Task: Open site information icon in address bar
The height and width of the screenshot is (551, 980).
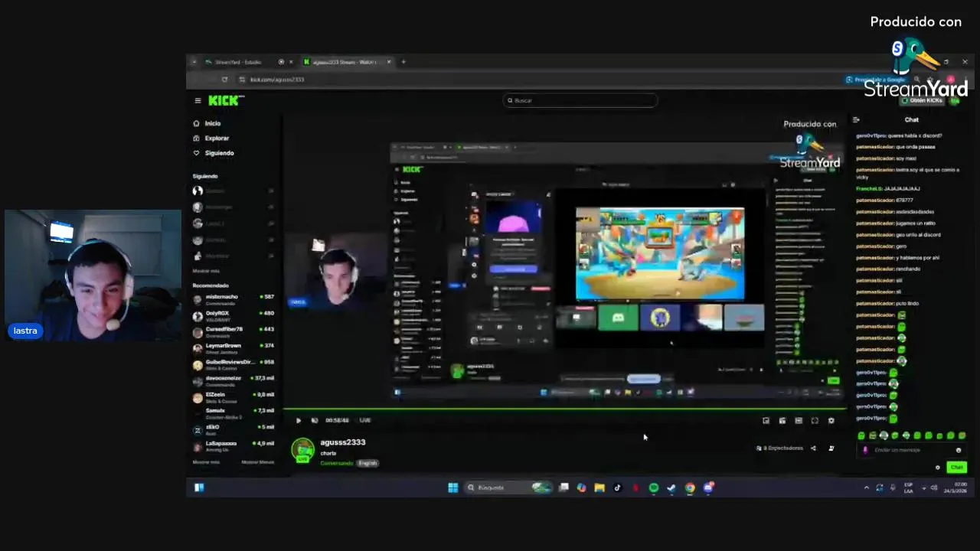Action: click(x=242, y=80)
